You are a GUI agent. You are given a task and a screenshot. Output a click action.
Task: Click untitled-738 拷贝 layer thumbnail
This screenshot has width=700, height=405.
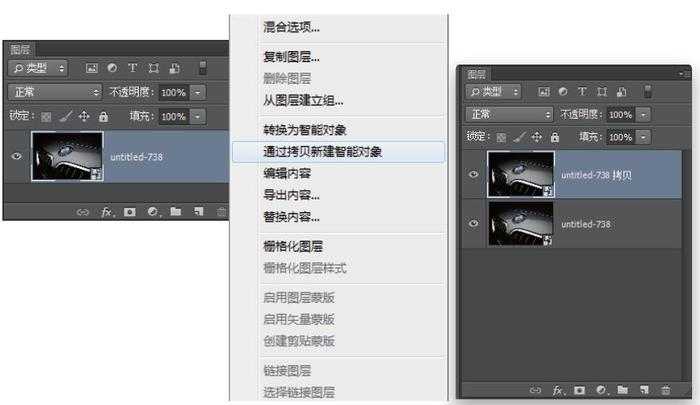pyautogui.click(x=521, y=174)
